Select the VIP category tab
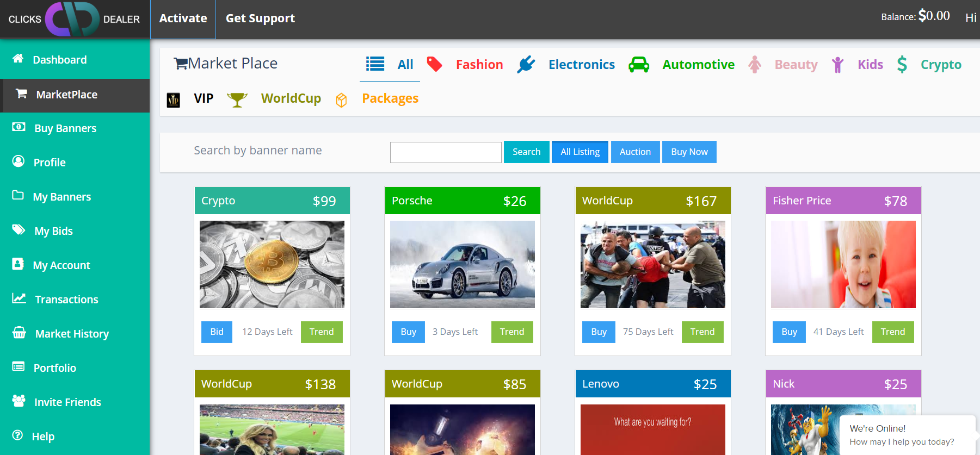The height and width of the screenshot is (455, 980). [204, 98]
